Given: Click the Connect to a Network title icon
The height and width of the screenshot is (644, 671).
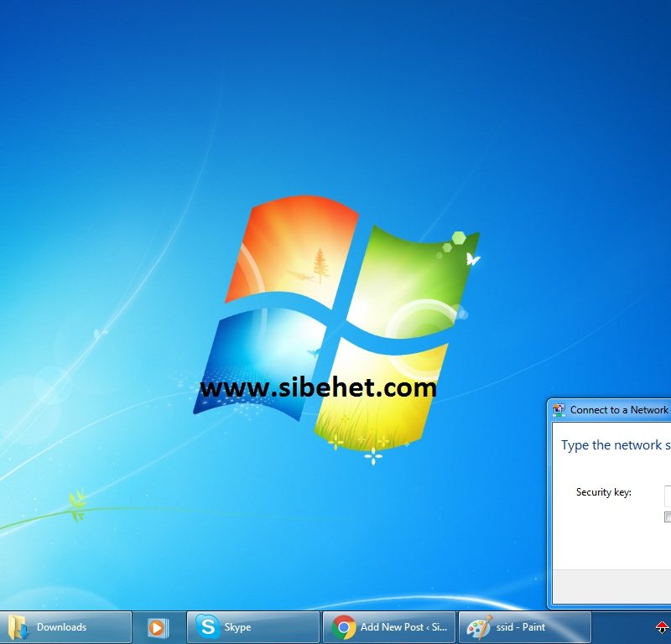Looking at the screenshot, I should 559,410.
